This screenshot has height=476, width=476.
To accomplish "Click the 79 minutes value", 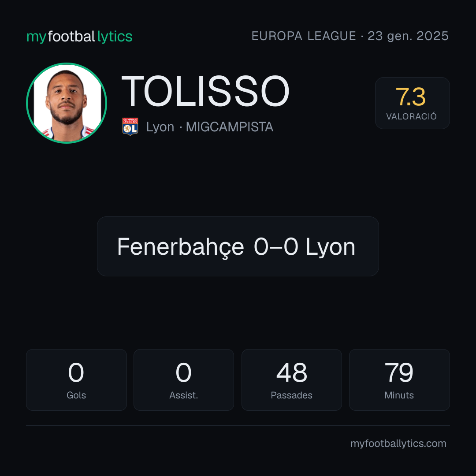I will (x=399, y=372).
